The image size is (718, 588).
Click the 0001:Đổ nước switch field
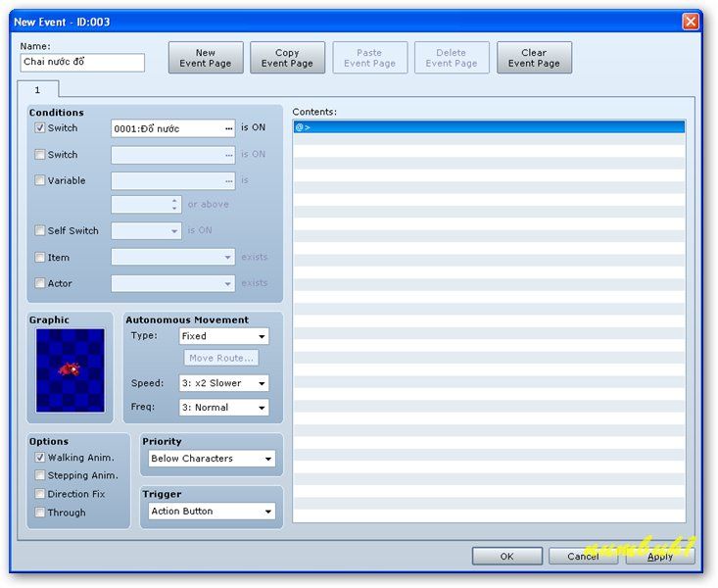tap(173, 128)
